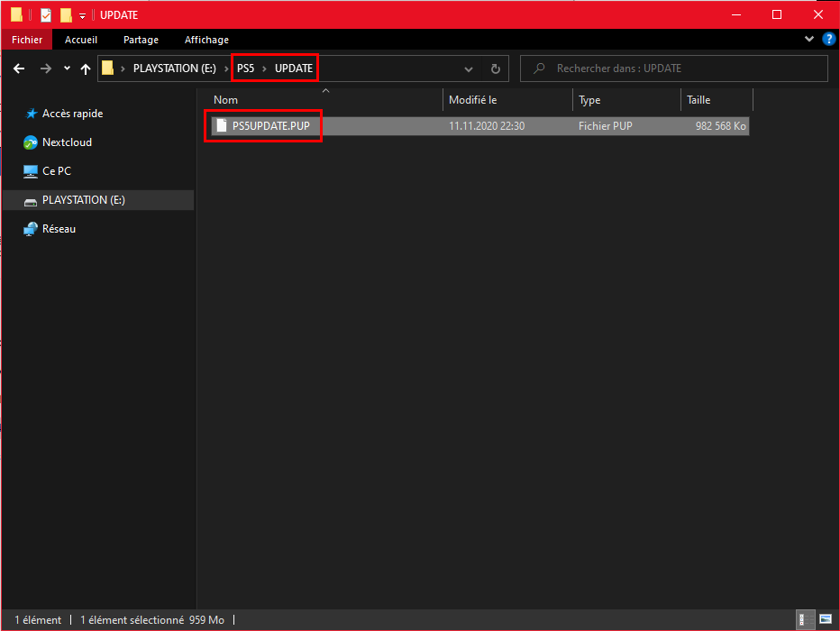Click the 1 élément status bar text
This screenshot has width=840, height=631.
(38, 620)
